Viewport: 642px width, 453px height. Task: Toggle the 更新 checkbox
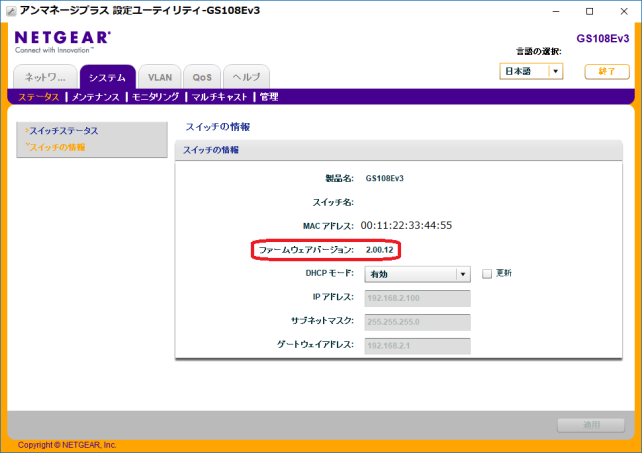coord(487,274)
